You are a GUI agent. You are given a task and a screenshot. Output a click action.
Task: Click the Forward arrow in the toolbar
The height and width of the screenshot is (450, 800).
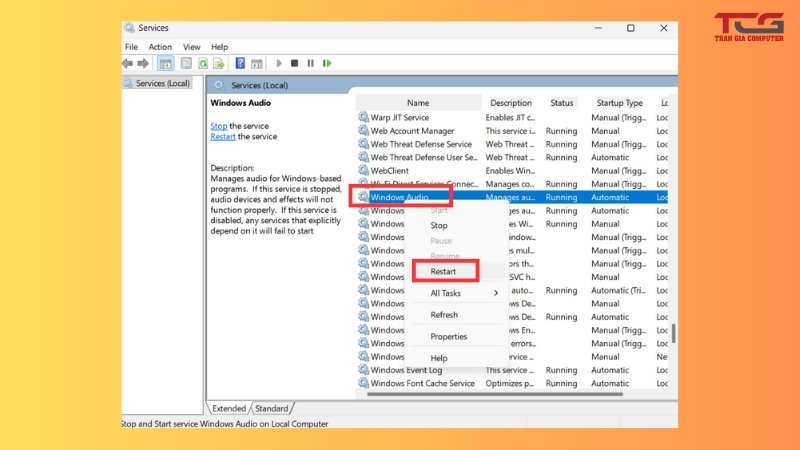pyautogui.click(x=140, y=63)
